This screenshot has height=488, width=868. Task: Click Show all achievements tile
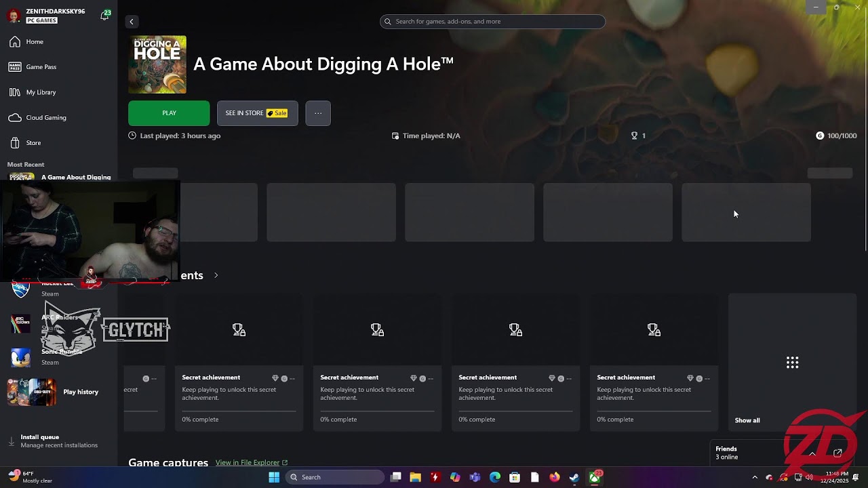pyautogui.click(x=793, y=362)
